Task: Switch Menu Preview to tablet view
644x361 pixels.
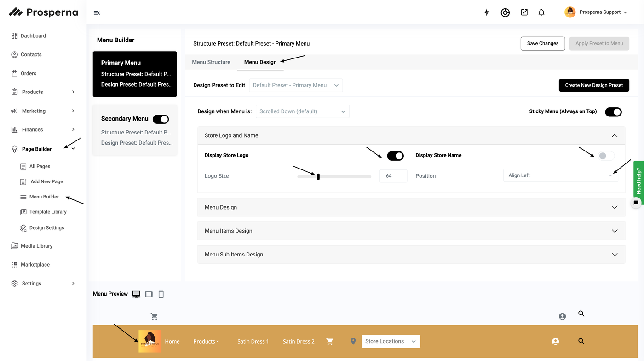Action: coord(149,294)
